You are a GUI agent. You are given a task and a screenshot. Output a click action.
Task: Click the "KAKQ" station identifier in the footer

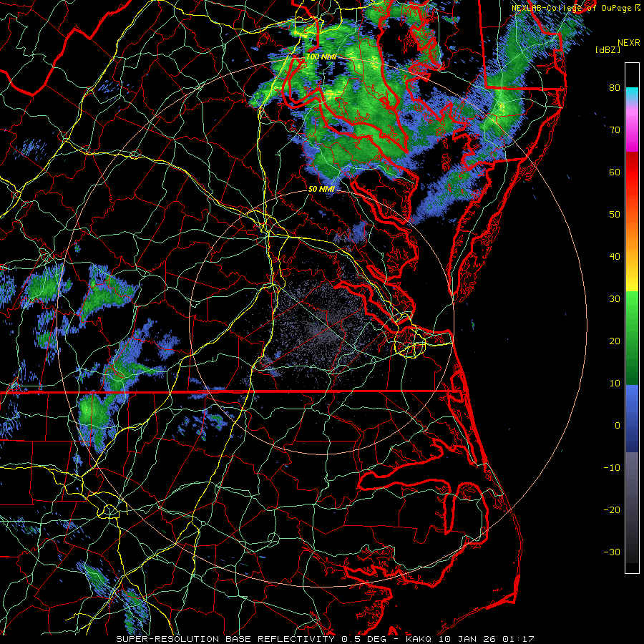pos(419,639)
